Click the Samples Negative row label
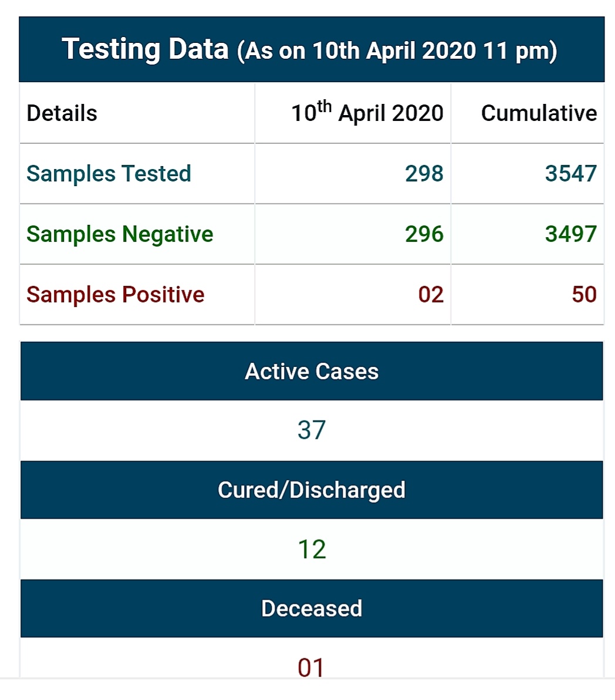This screenshot has height=700, width=615. (x=120, y=234)
